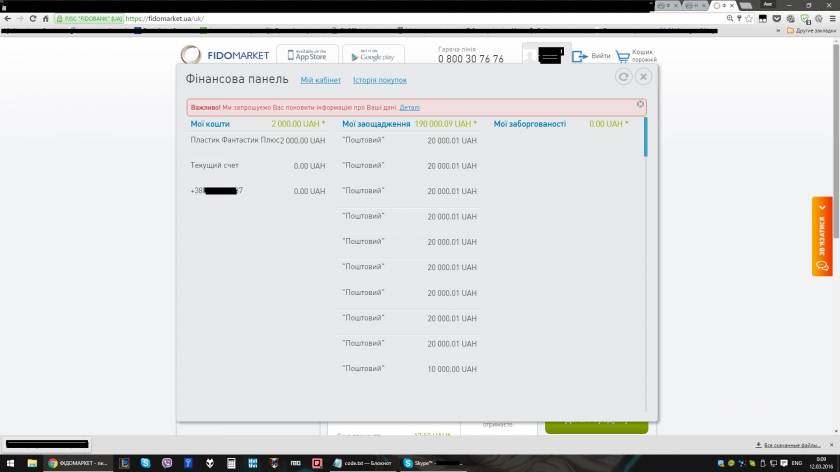840x472 pixels.
Task: Follow the Деталі link in the notice
Action: click(x=410, y=108)
